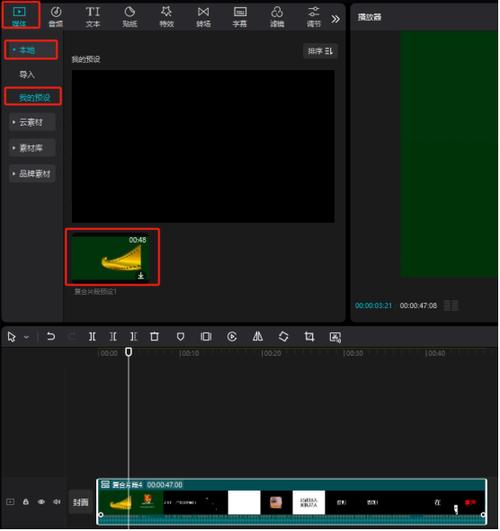Switch to the 贴纸 stickers tab
The width and height of the screenshot is (500, 531).
[130, 16]
